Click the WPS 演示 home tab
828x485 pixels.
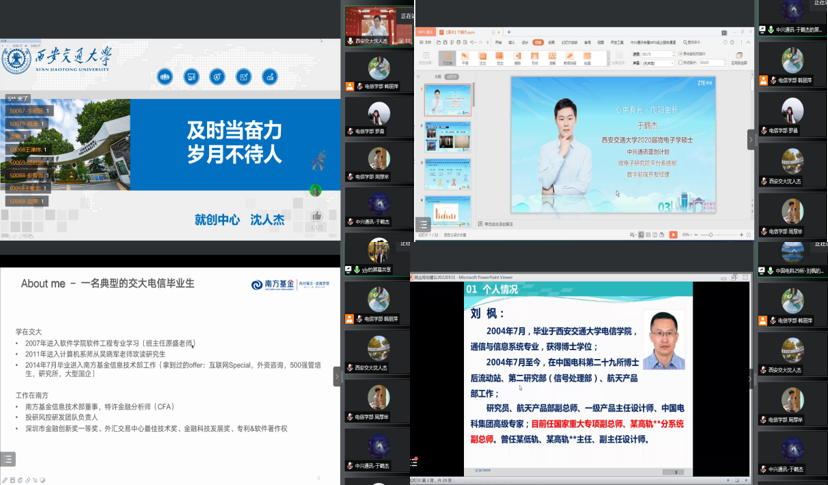pos(425,32)
